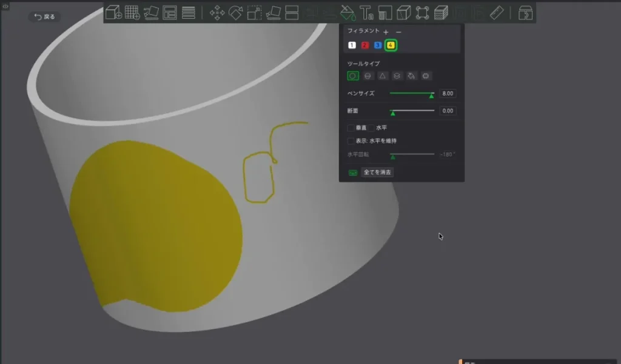Select the Rotate tool
The height and width of the screenshot is (364, 621).
pyautogui.click(x=236, y=13)
